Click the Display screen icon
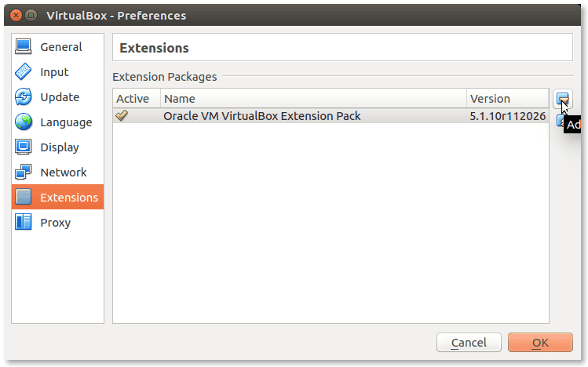The width and height of the screenshot is (588, 367). tap(24, 147)
